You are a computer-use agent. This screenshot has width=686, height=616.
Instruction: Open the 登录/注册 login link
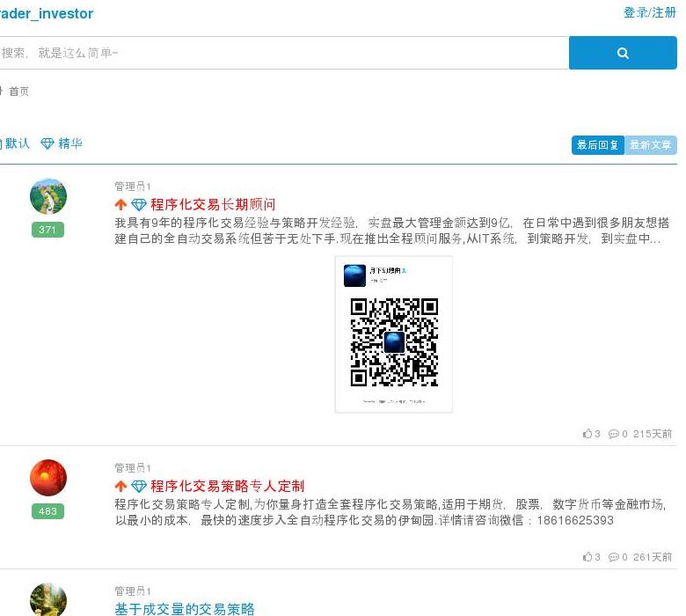tap(650, 12)
